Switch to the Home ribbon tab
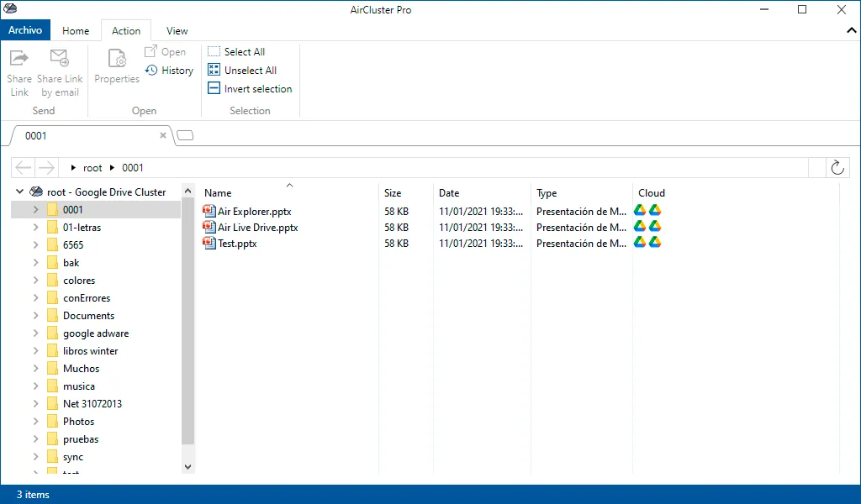The height and width of the screenshot is (504, 861). 76,31
